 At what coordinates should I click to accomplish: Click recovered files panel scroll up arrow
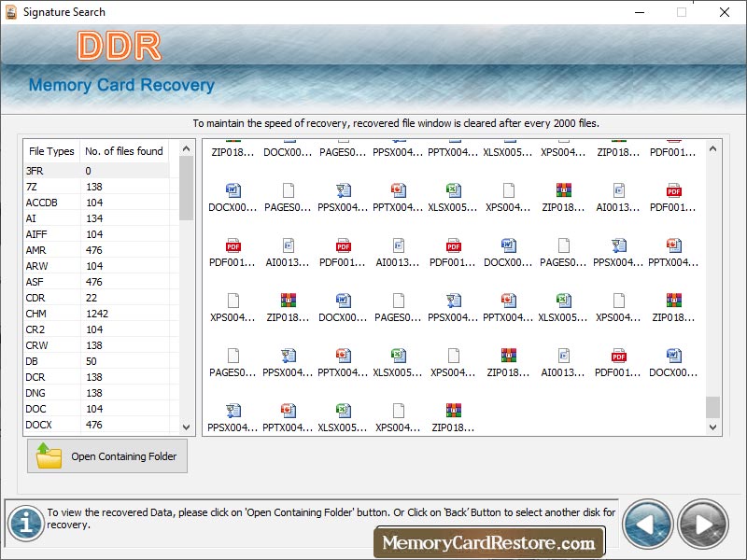(x=712, y=148)
